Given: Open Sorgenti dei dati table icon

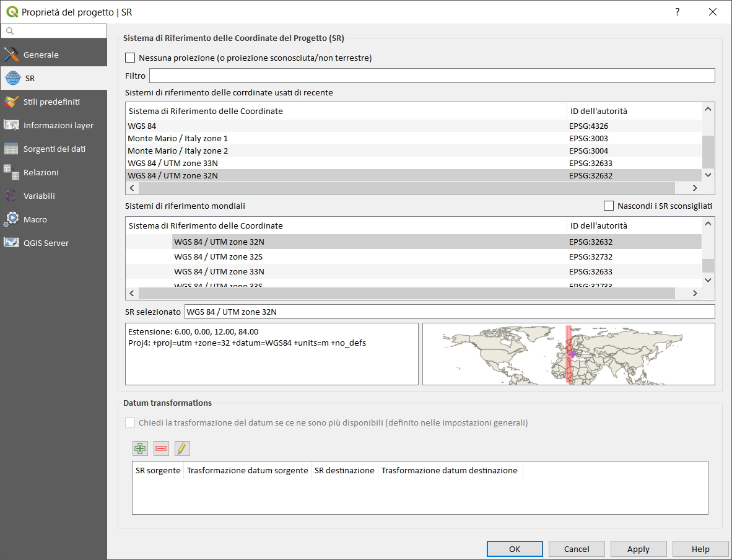Looking at the screenshot, I should [12, 149].
